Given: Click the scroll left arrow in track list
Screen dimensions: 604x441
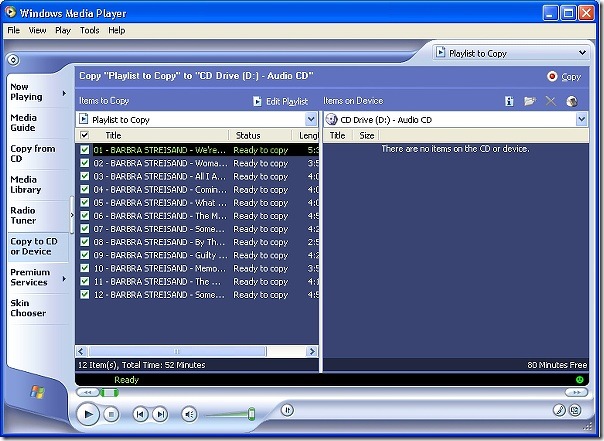Looking at the screenshot, I should tap(81, 351).
